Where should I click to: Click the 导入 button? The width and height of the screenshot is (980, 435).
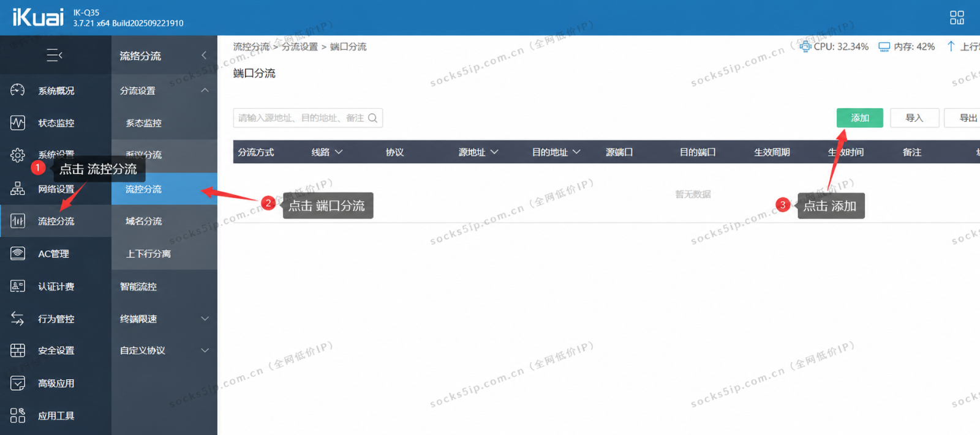pyautogui.click(x=914, y=117)
